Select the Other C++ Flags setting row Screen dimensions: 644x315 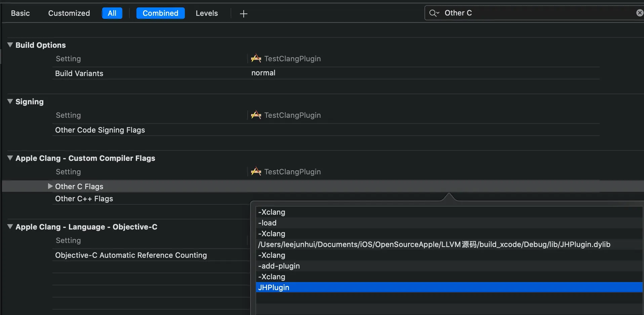151,199
